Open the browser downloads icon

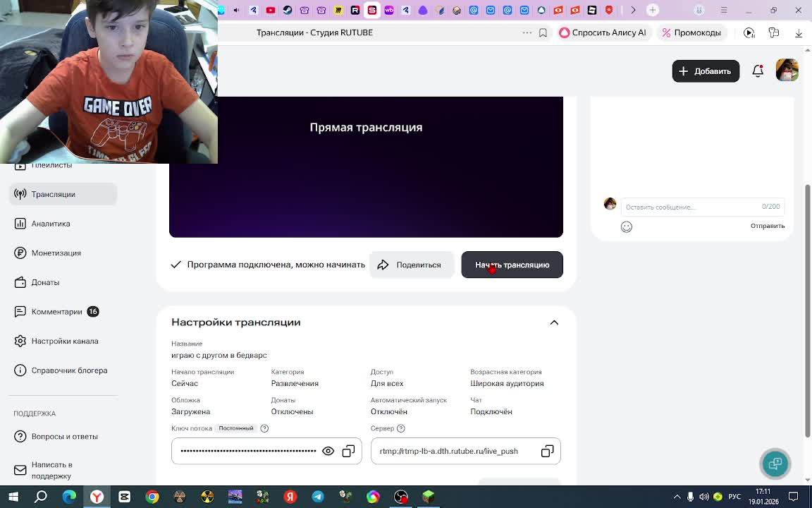click(x=799, y=32)
